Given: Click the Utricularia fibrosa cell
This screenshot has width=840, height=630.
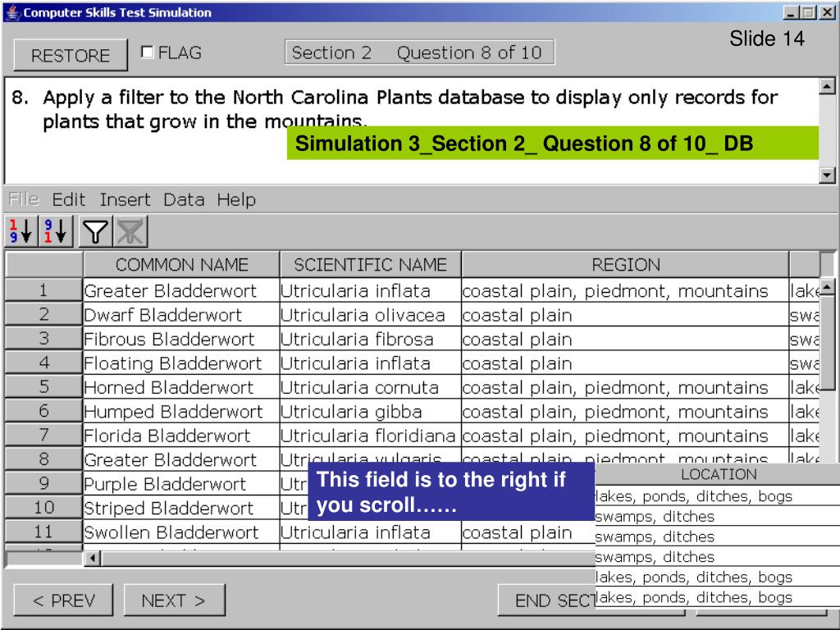Looking at the screenshot, I should click(370, 339).
